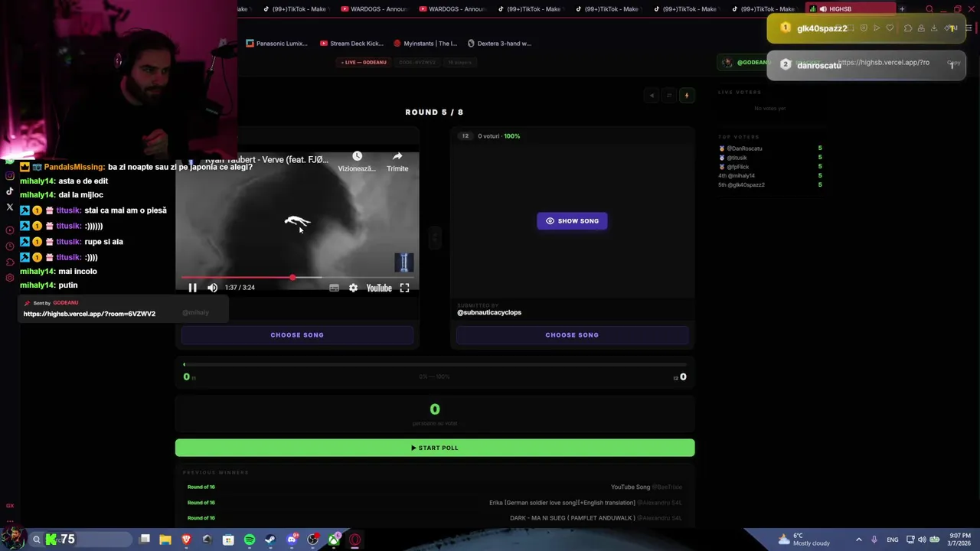
Task: Choose the song submitted by @subnauticacyclops
Action: coord(572,335)
